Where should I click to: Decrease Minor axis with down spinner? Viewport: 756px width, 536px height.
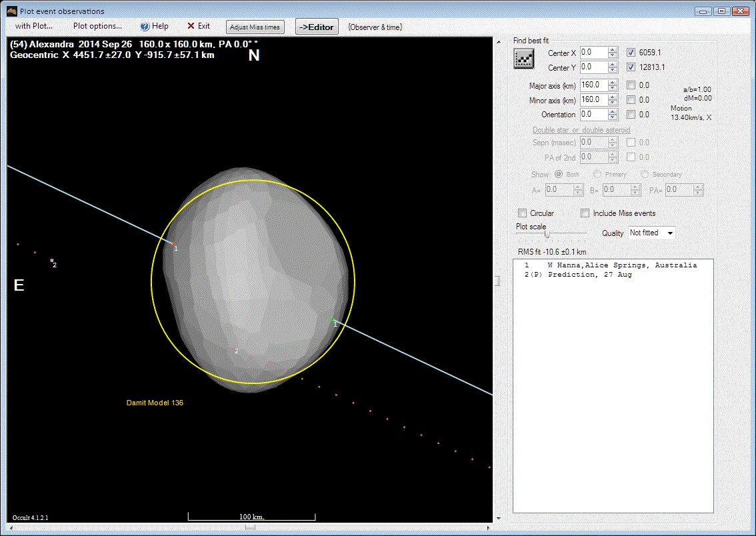(612, 103)
